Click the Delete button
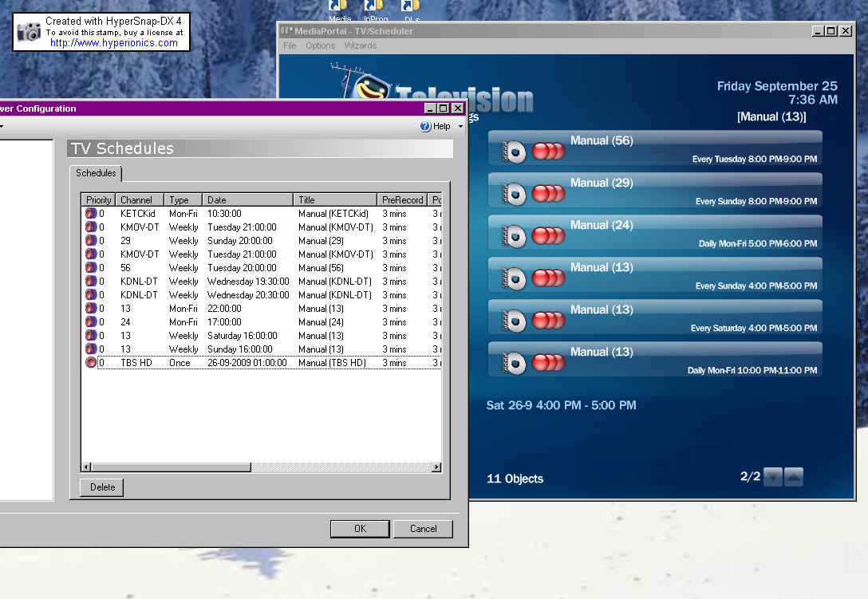 pos(102,487)
